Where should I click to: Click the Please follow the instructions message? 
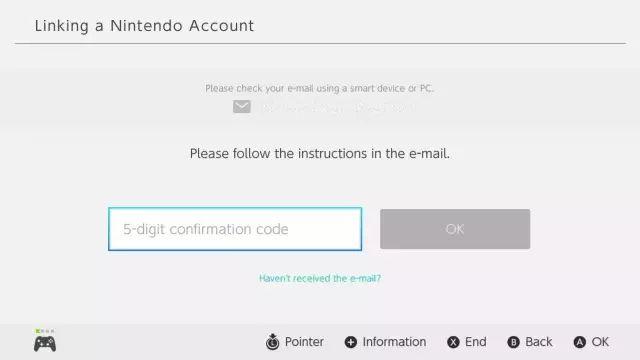pos(320,153)
